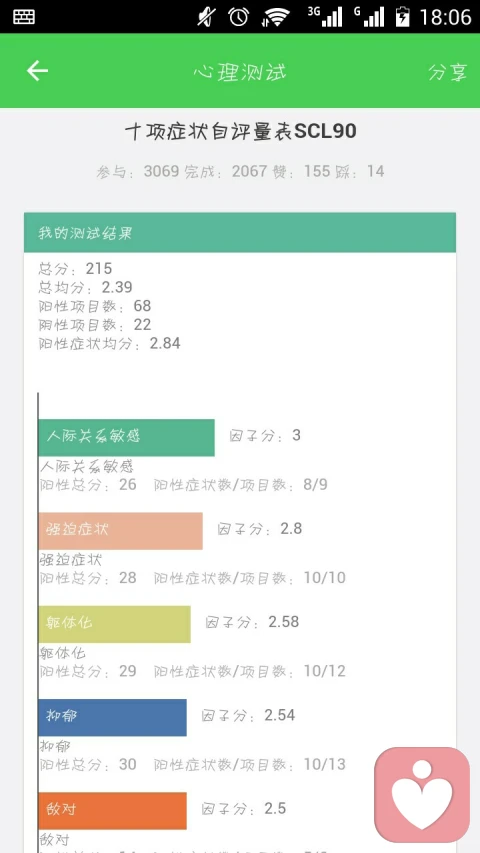Tap the 踩: 14 dislikes count
The image size is (480, 853).
point(360,171)
